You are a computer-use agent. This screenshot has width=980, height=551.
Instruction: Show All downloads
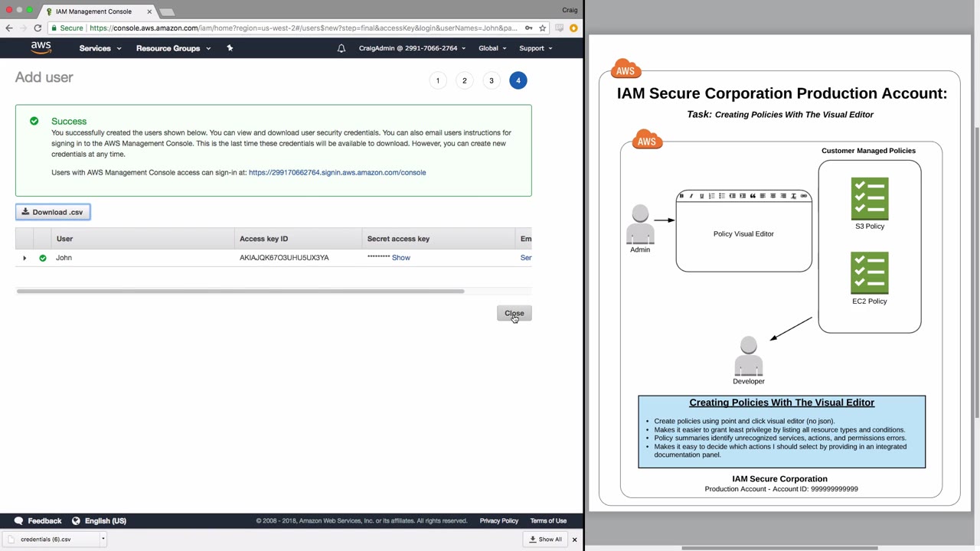point(546,540)
